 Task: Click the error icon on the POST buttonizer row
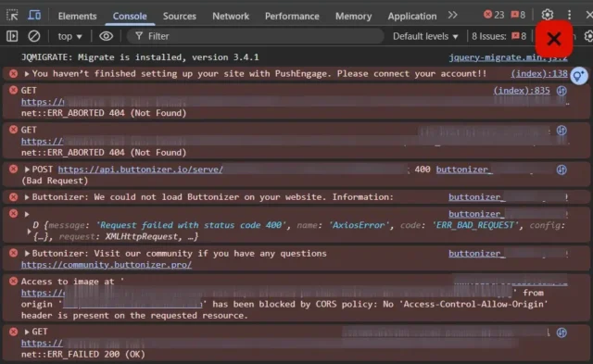13,169
